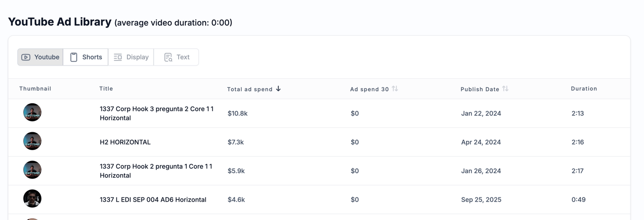Click the Title column header

[x=106, y=89]
